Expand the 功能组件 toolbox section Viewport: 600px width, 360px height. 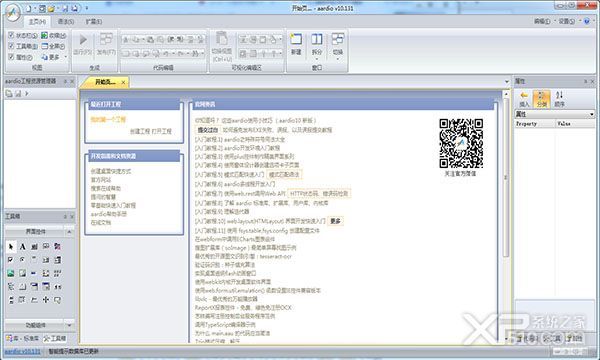69,325
